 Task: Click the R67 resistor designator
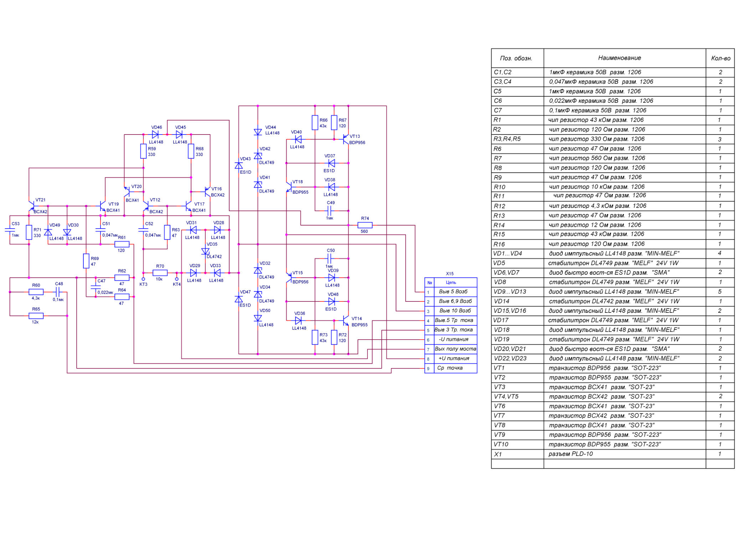343,120
